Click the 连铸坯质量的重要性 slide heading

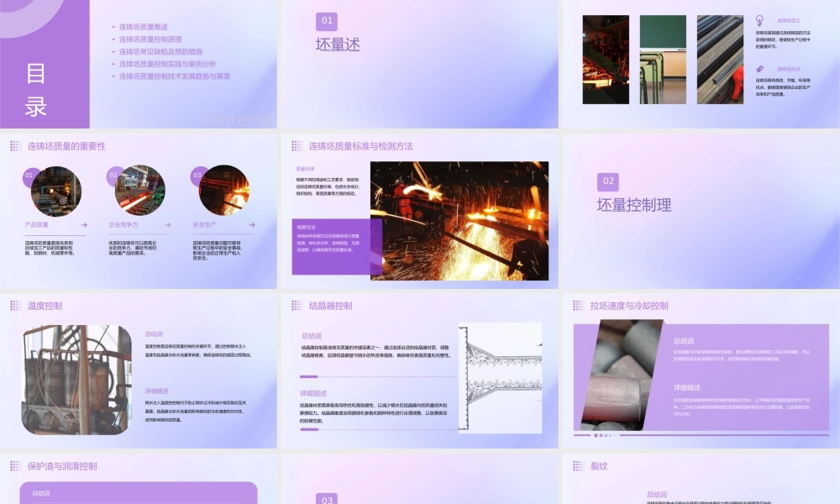coord(66,145)
